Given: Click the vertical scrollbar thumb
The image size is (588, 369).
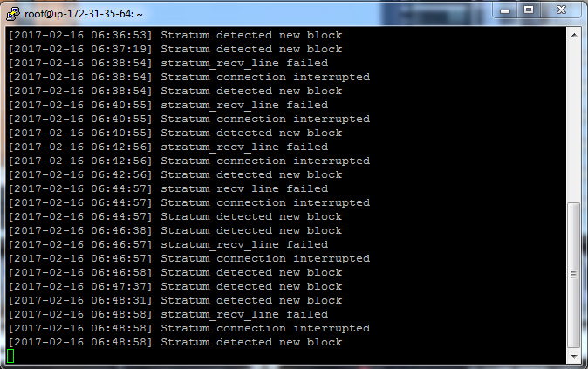Looking at the screenshot, I should coord(573,275).
